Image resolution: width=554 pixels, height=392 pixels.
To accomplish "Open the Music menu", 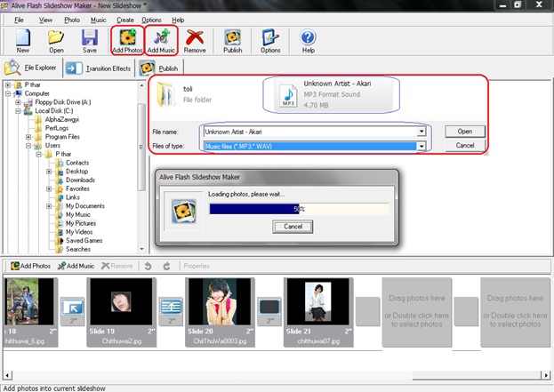I will click(x=98, y=20).
